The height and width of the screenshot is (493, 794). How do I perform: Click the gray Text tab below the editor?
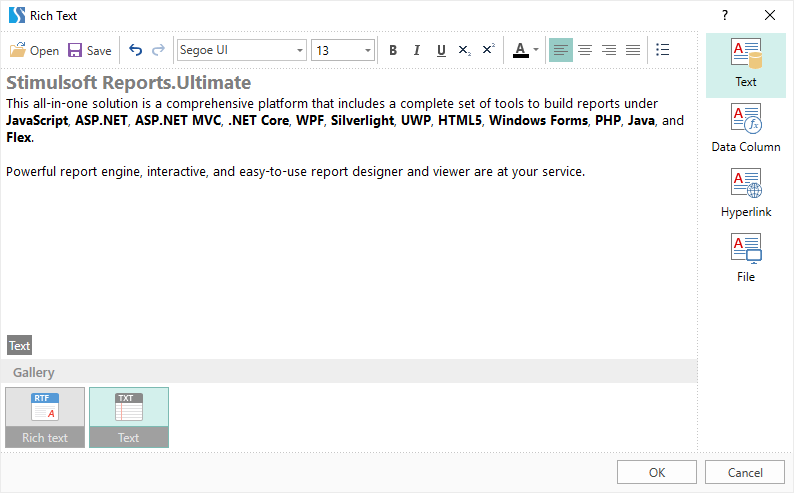tap(19, 345)
